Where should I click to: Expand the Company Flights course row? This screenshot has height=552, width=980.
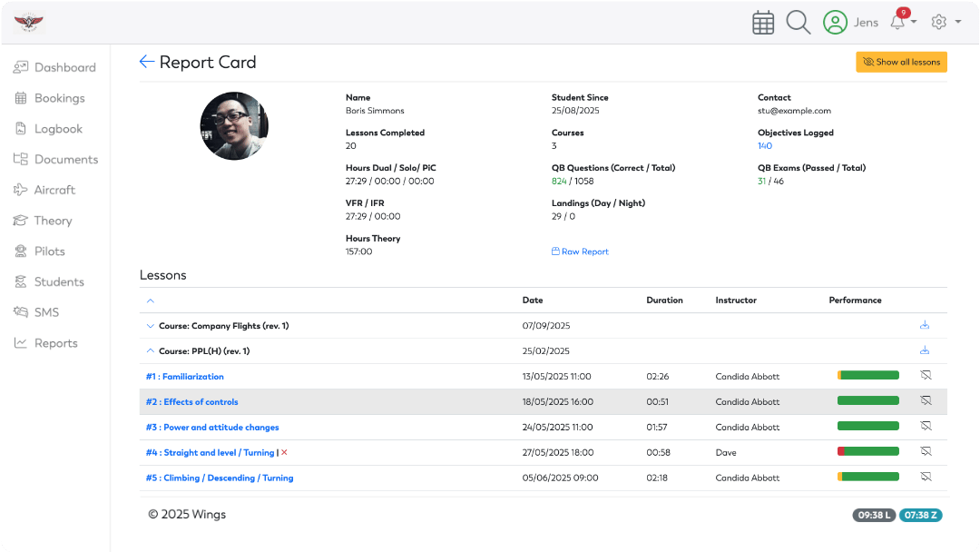[151, 326]
